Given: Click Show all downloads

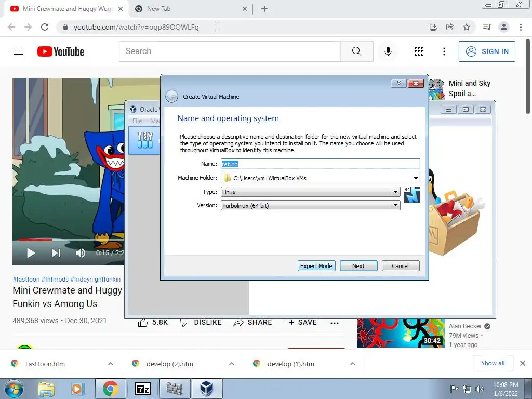Looking at the screenshot, I should [493, 363].
